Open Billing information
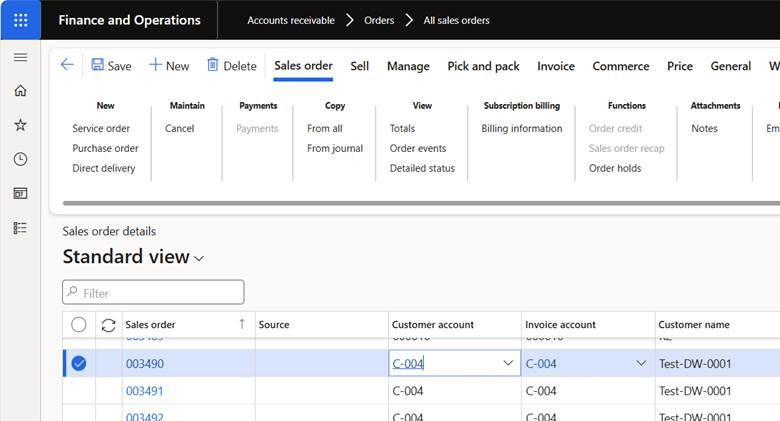Viewport: 780px width, 421px height. click(x=522, y=128)
